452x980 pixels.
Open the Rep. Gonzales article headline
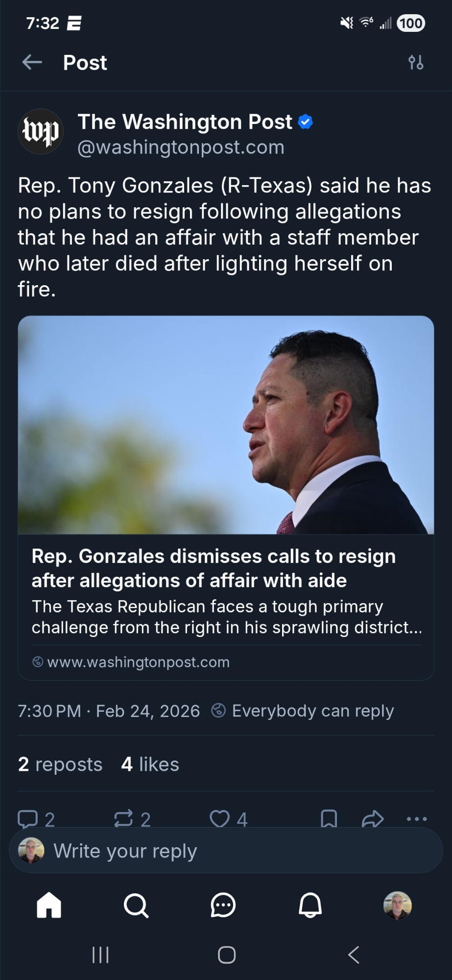[x=214, y=568]
